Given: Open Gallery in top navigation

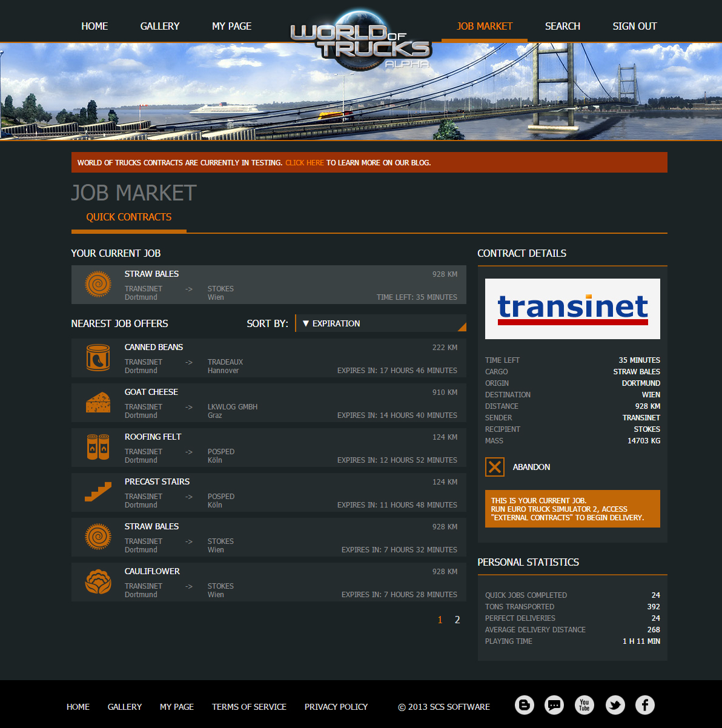Looking at the screenshot, I should pyautogui.click(x=160, y=26).
